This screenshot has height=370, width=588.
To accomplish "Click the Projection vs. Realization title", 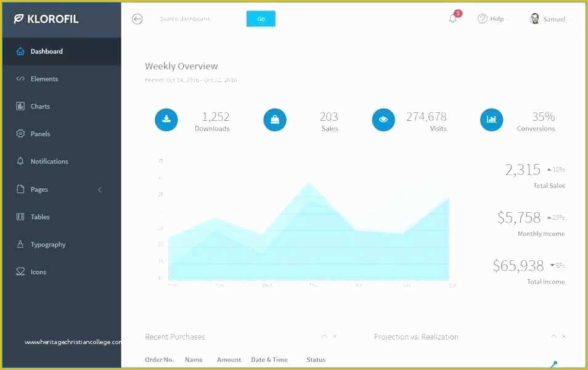I will (x=416, y=337).
